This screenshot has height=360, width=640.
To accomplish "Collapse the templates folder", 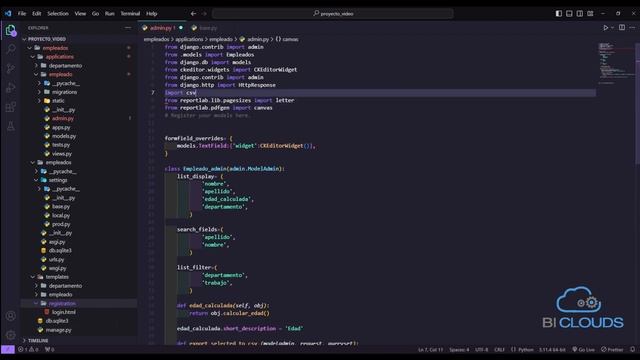I will coord(57,277).
